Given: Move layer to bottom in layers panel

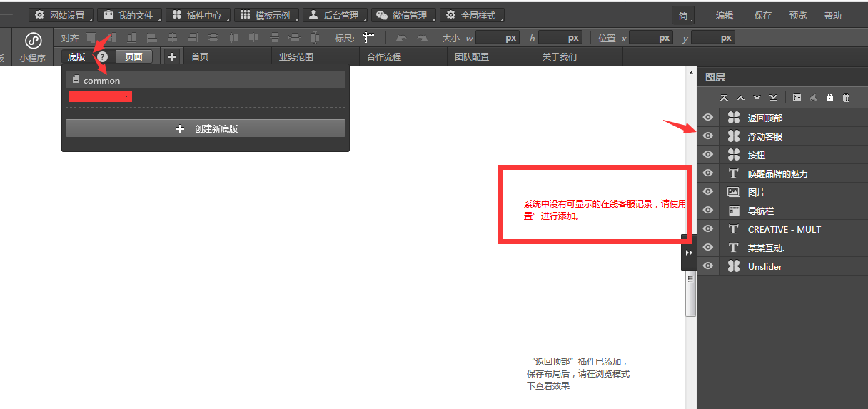Looking at the screenshot, I should click(x=773, y=98).
